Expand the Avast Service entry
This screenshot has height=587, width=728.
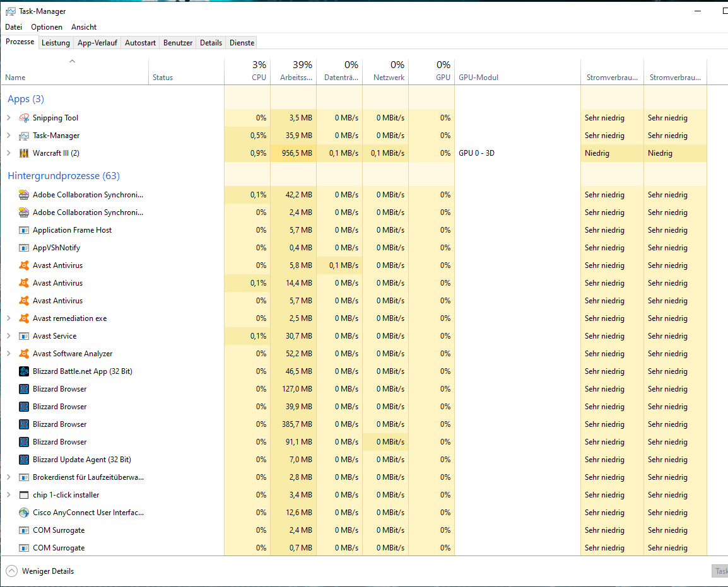click(8, 336)
